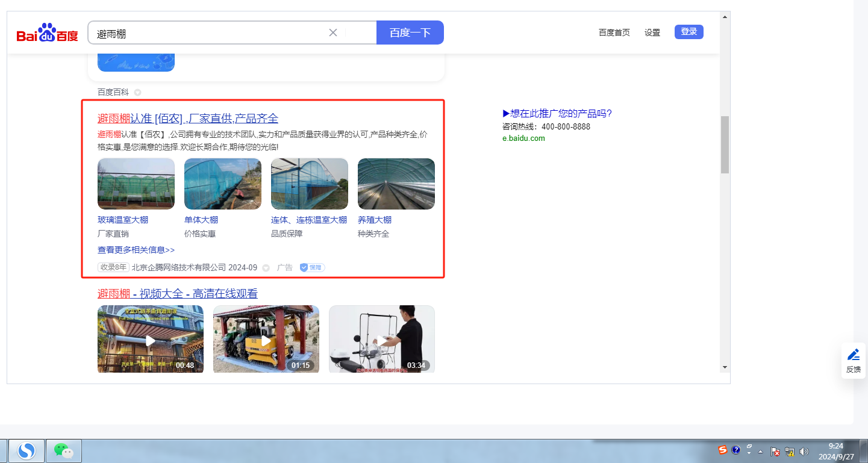
Task: Open the Sogou browser taskbar icon
Action: point(26,450)
